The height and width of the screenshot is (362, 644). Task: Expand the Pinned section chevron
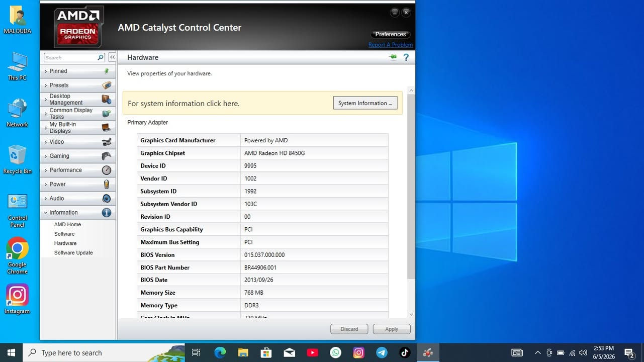pyautogui.click(x=46, y=71)
